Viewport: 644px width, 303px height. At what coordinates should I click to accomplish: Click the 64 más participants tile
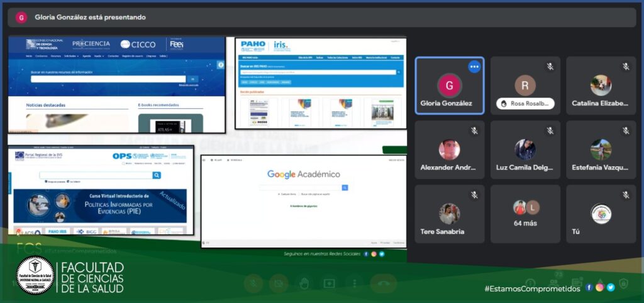tap(525, 214)
